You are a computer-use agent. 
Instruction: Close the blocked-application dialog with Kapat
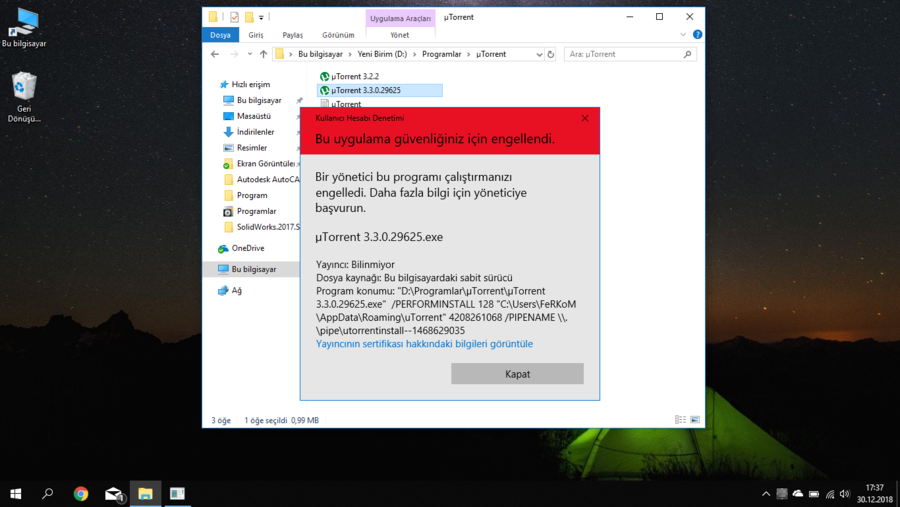(x=517, y=374)
